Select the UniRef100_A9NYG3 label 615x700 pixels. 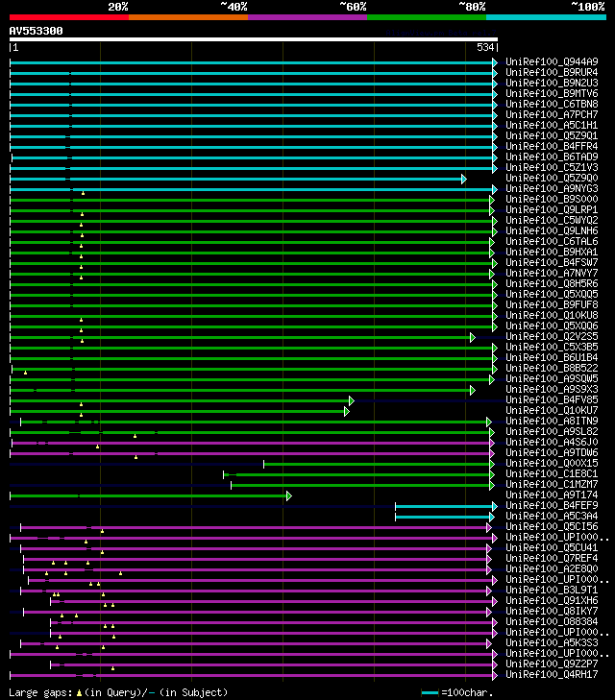pos(552,189)
